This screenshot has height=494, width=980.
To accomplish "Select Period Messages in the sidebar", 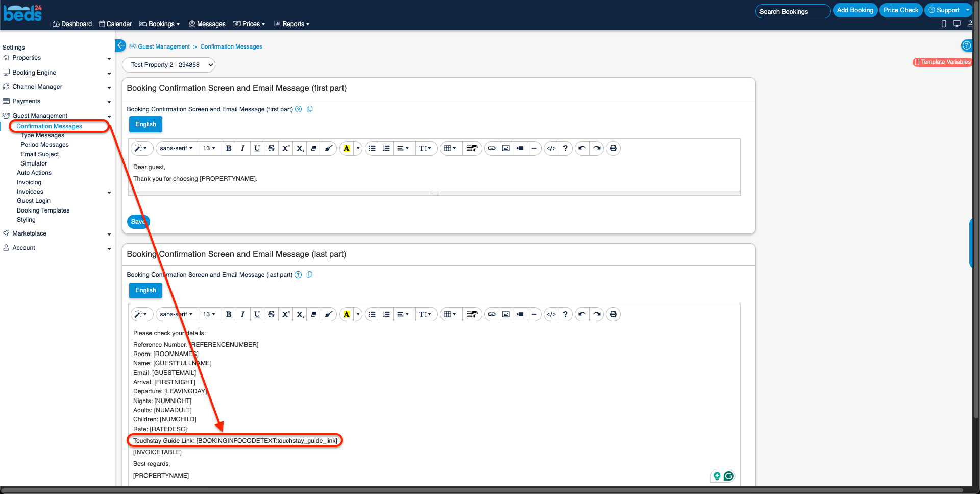I will (x=44, y=145).
